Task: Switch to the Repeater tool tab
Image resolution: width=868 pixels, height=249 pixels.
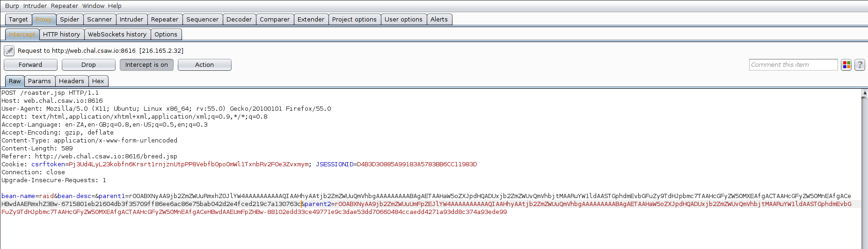Action: pos(165,19)
